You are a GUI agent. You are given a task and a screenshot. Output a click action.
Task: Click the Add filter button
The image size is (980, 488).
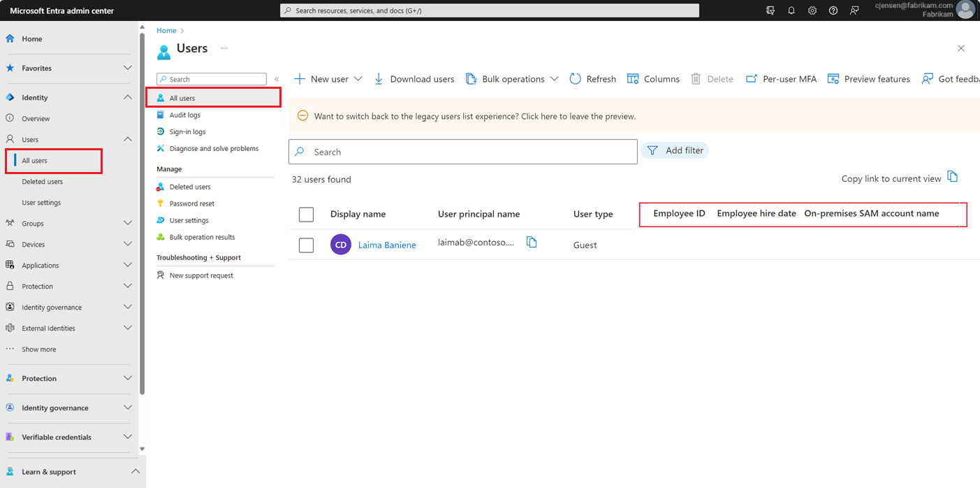coord(675,150)
